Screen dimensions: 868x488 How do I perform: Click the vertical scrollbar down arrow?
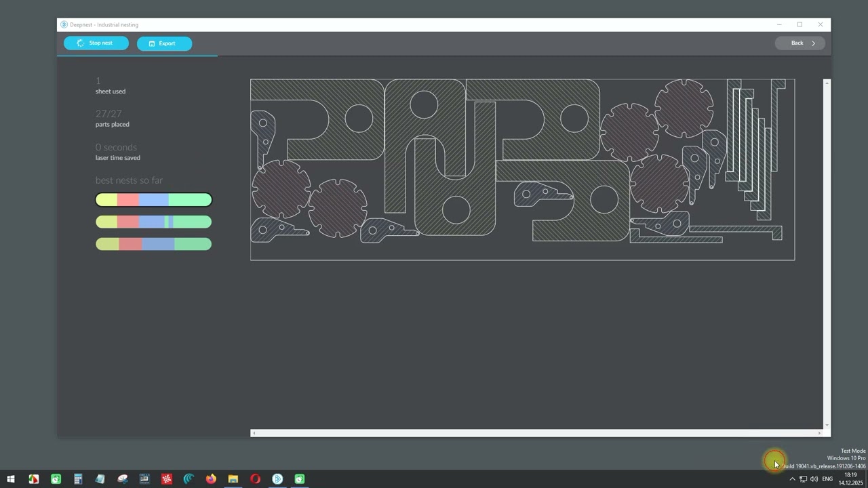(x=827, y=425)
